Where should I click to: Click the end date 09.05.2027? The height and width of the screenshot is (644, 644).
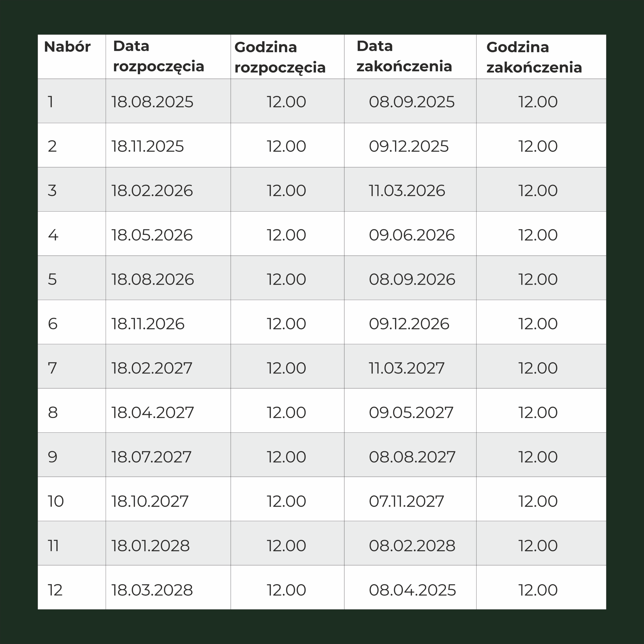click(411, 412)
